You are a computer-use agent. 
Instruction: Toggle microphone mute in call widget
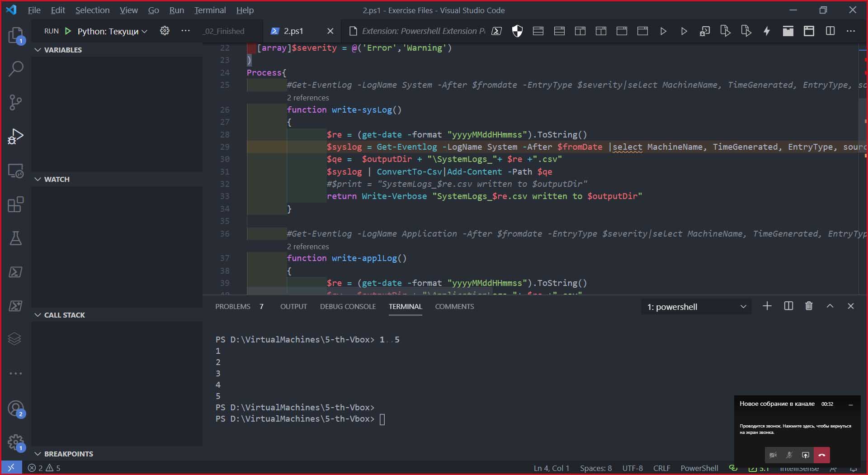tap(789, 455)
